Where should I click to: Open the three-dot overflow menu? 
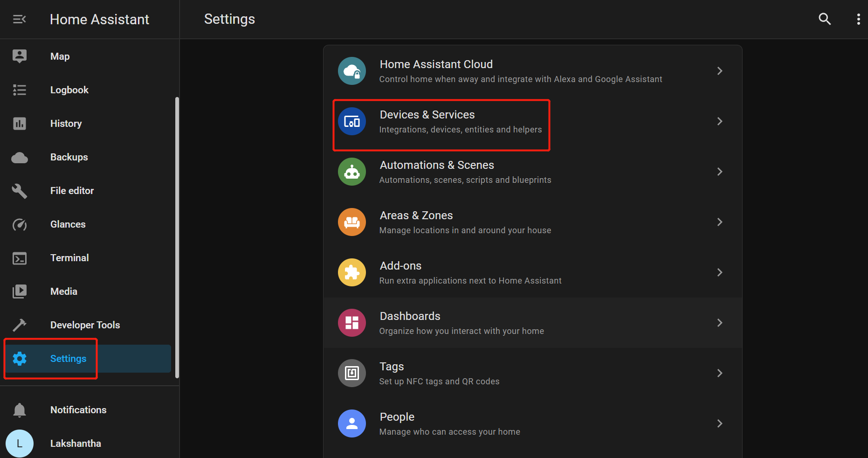point(858,19)
